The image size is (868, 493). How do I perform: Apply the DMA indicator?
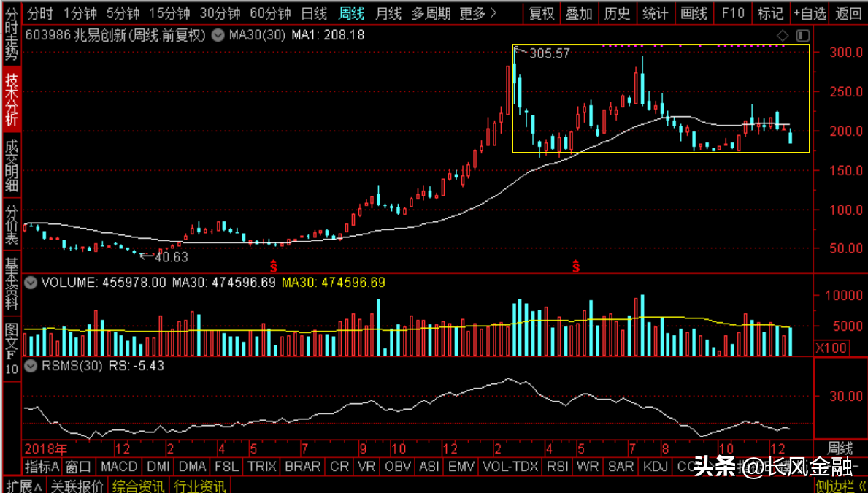point(193,467)
